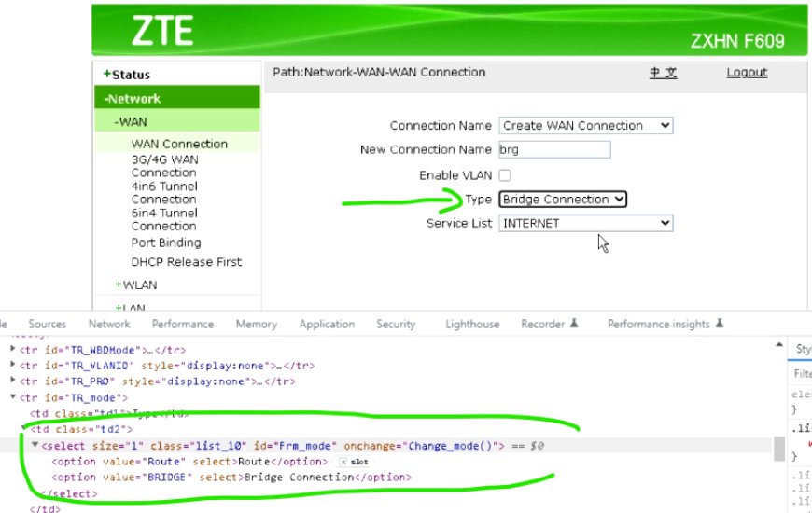Switch to DevTools Network tab
This screenshot has width=812, height=513.
(x=109, y=324)
